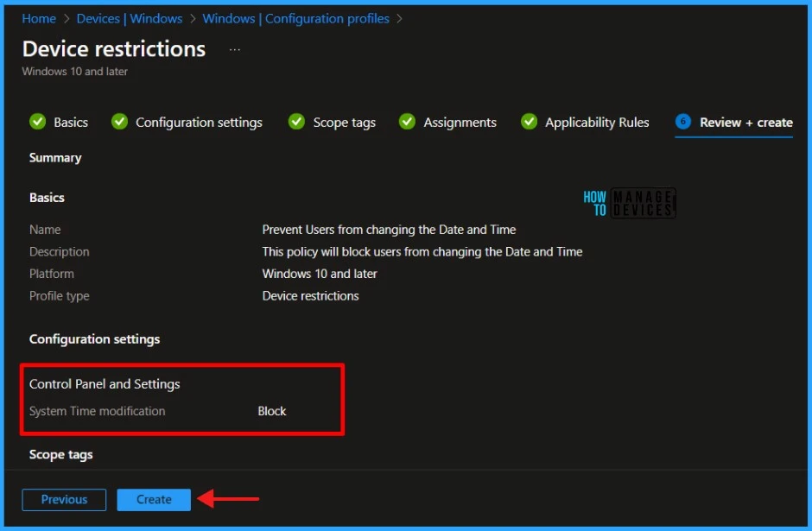Navigate to Devices | Windows breadcrumb
Screen dimensions: 812x531
130,19
